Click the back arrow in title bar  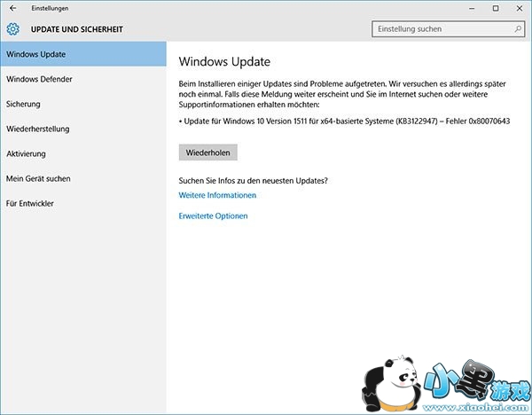13,8
